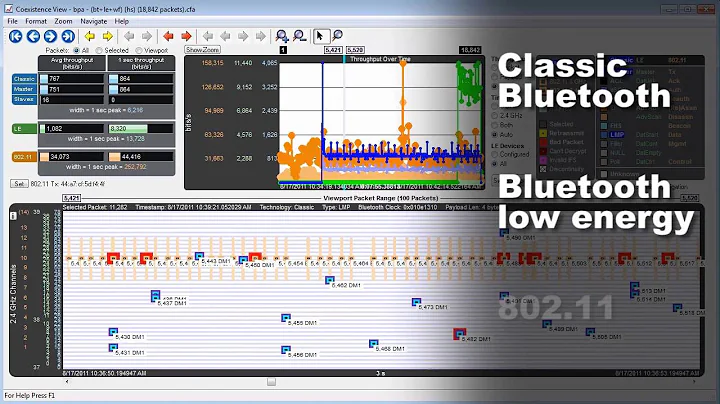The height and width of the screenshot is (404, 720).
Task: Select packet 5,456 DM1 in the timeline
Action: (286, 350)
